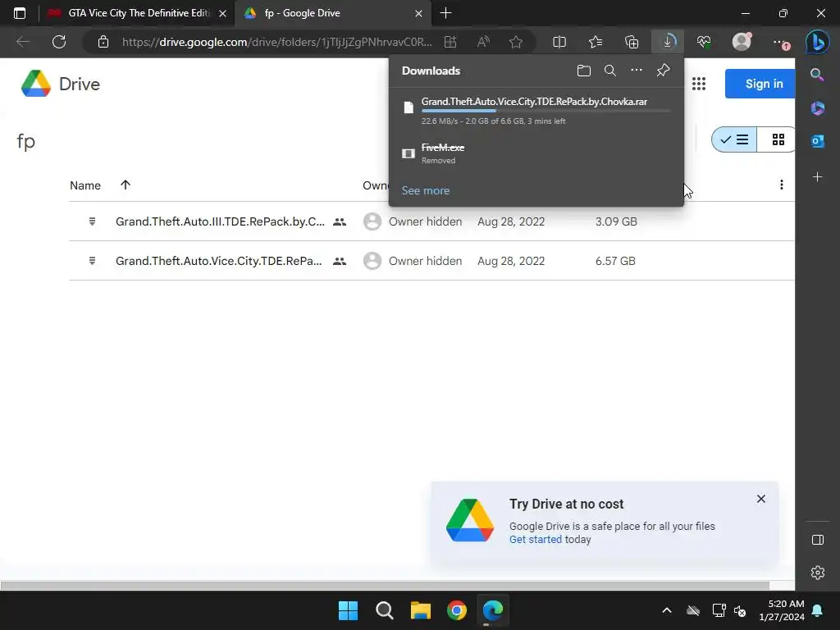Reverse sort direction arrow by Name
The width and height of the screenshot is (840, 630).
click(x=126, y=185)
